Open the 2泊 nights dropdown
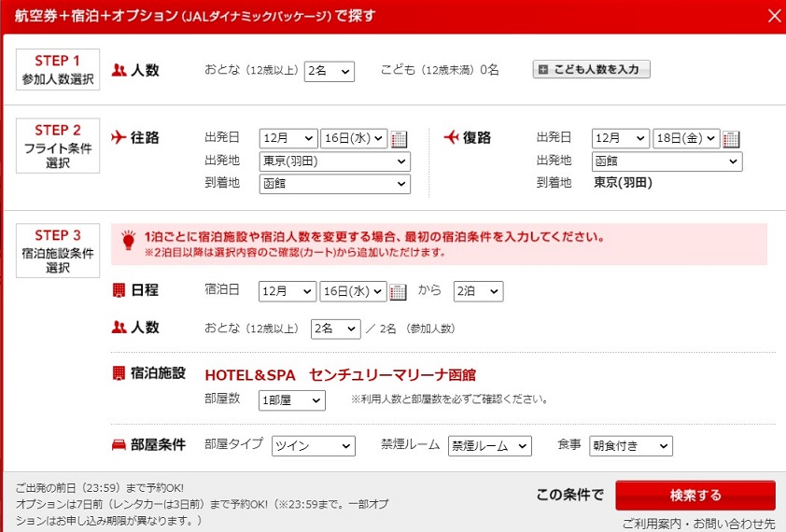786x532 pixels. (478, 291)
